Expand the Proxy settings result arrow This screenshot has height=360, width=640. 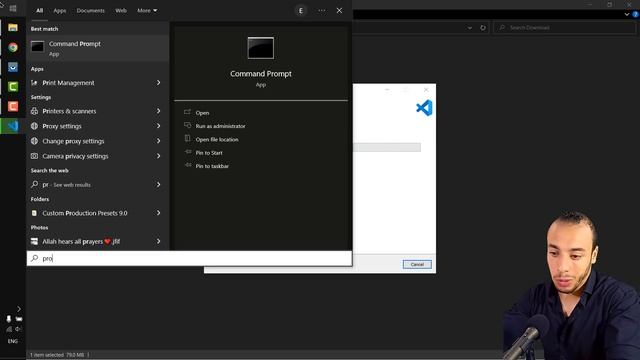[x=158, y=126]
